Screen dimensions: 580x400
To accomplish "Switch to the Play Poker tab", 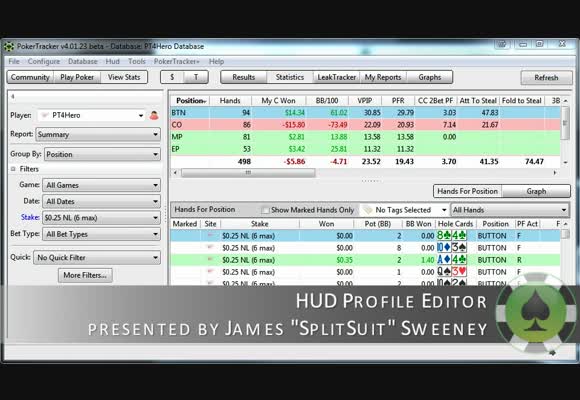I will coord(77,77).
